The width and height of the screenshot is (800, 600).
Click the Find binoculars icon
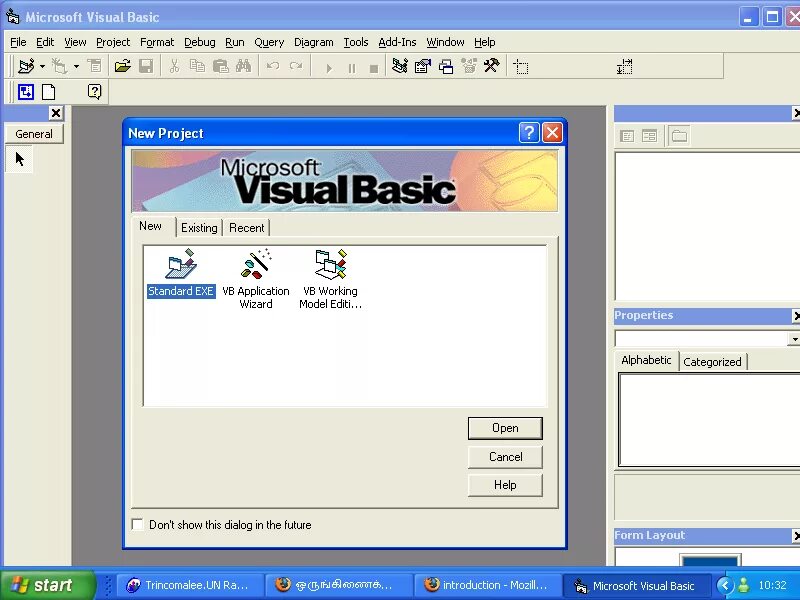coord(243,66)
